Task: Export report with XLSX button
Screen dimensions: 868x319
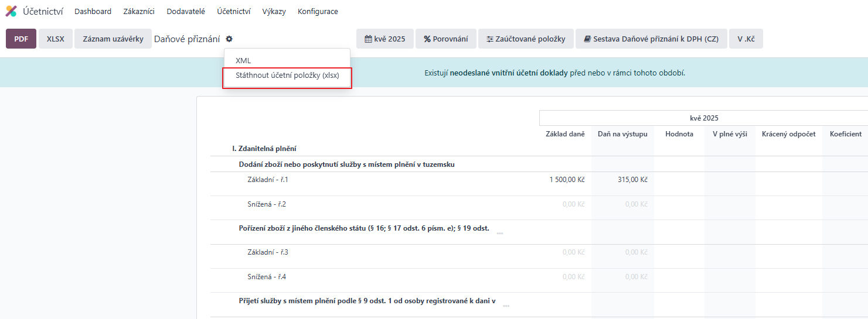Action: (55, 39)
